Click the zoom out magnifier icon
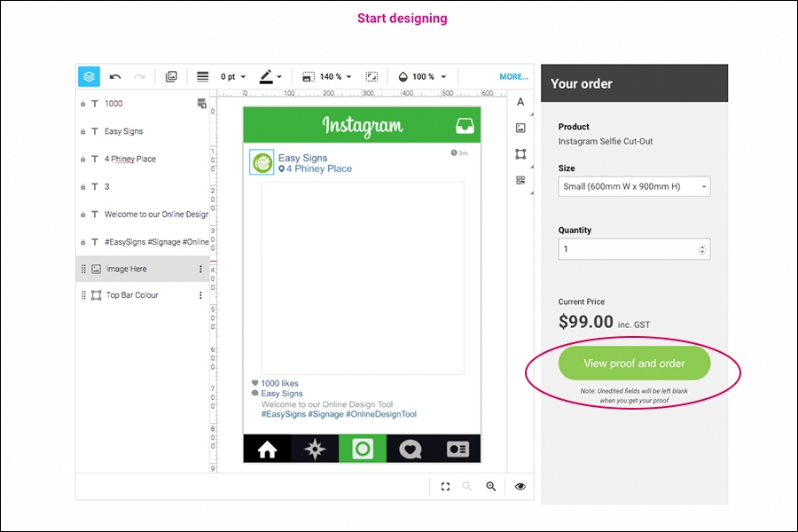This screenshot has width=798, height=532. click(466, 487)
